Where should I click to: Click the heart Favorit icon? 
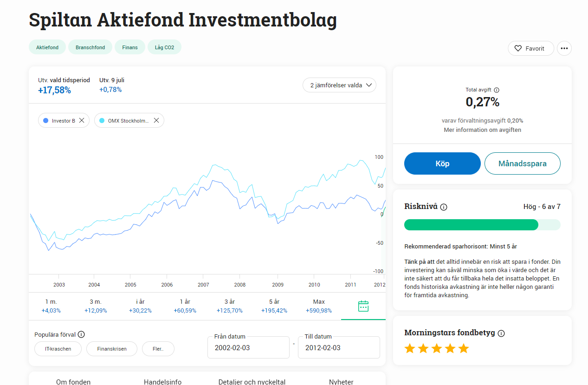point(518,48)
